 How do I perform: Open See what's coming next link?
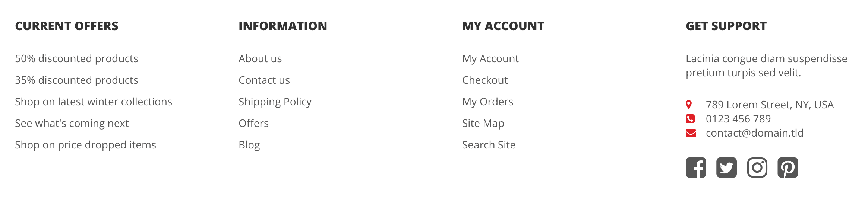tap(72, 123)
